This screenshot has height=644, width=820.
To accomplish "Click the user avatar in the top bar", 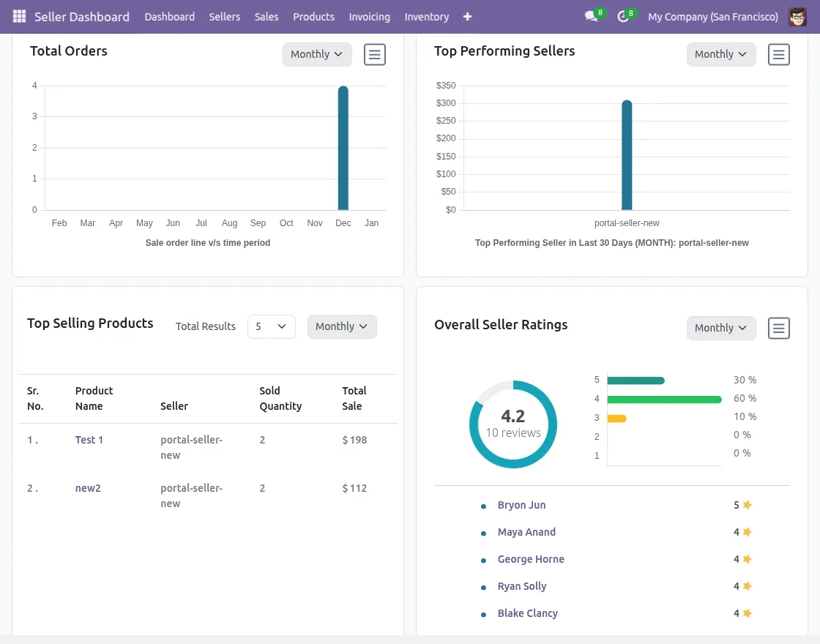I will [x=798, y=16].
